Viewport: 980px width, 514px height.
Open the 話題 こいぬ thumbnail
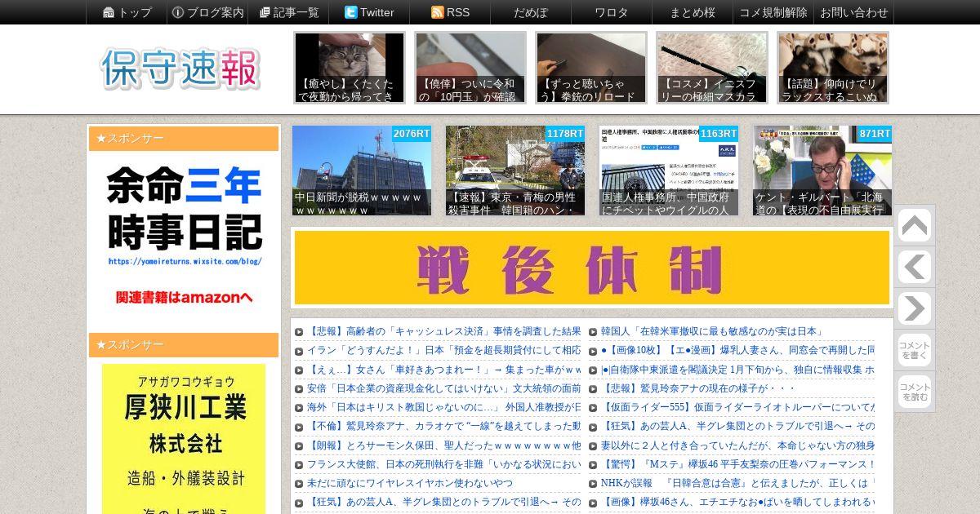pyautogui.click(x=833, y=68)
